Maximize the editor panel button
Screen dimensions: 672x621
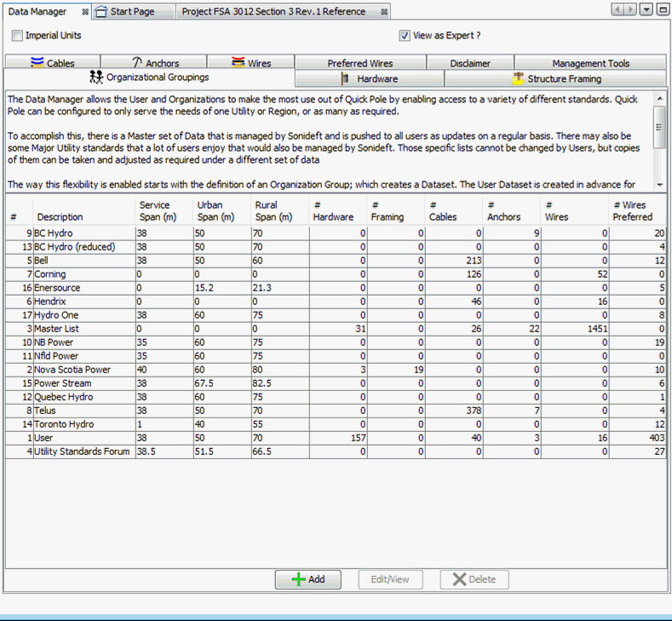[663, 9]
